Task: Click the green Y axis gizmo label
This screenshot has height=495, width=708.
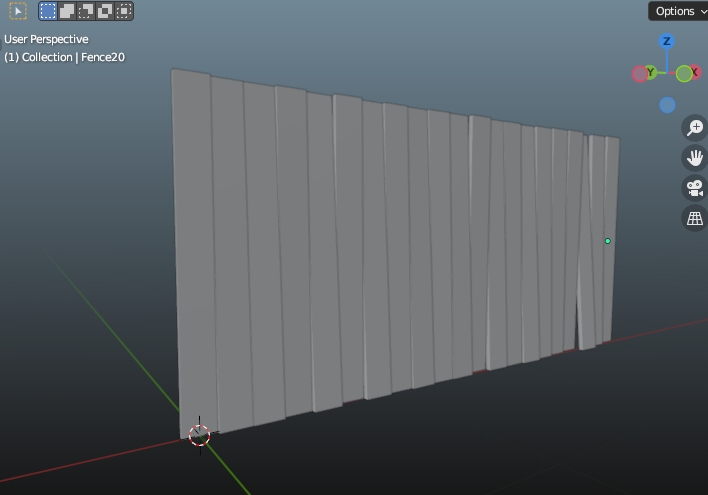Action: [x=650, y=72]
